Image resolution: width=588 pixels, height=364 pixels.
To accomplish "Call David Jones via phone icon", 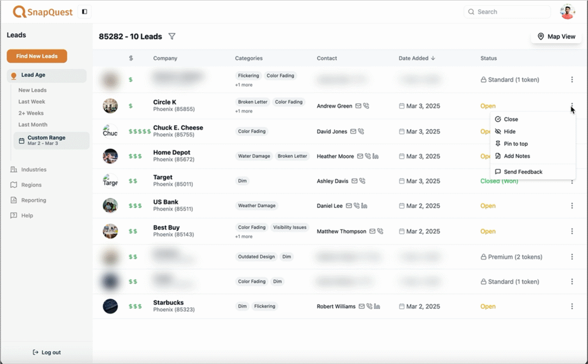I will pos(361,131).
